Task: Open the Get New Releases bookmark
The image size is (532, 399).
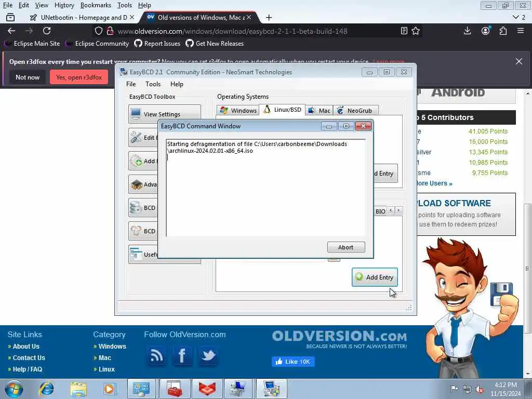Action: pos(215,44)
